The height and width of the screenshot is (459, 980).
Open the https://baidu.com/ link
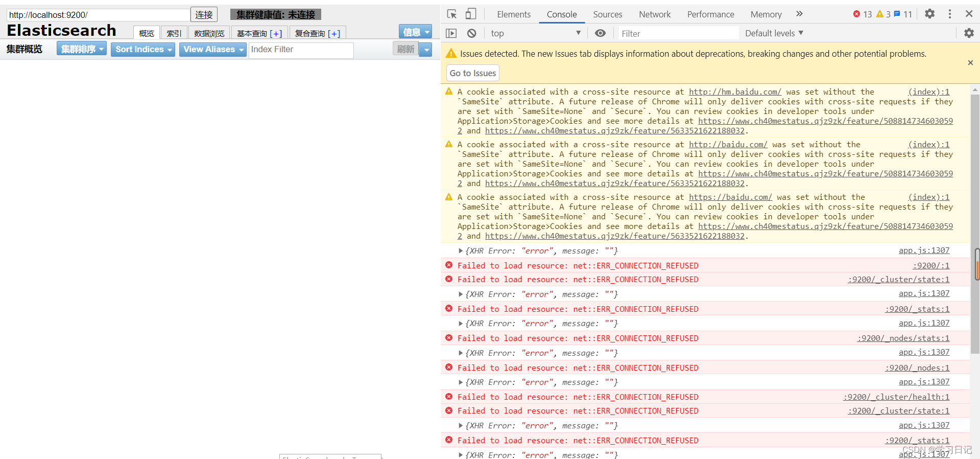(730, 197)
